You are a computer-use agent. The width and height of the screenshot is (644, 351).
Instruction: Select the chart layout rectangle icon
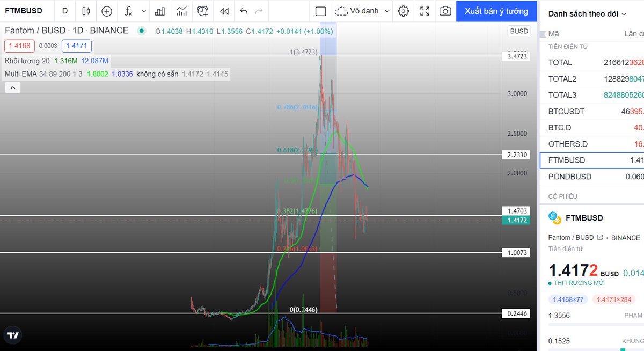coord(320,11)
